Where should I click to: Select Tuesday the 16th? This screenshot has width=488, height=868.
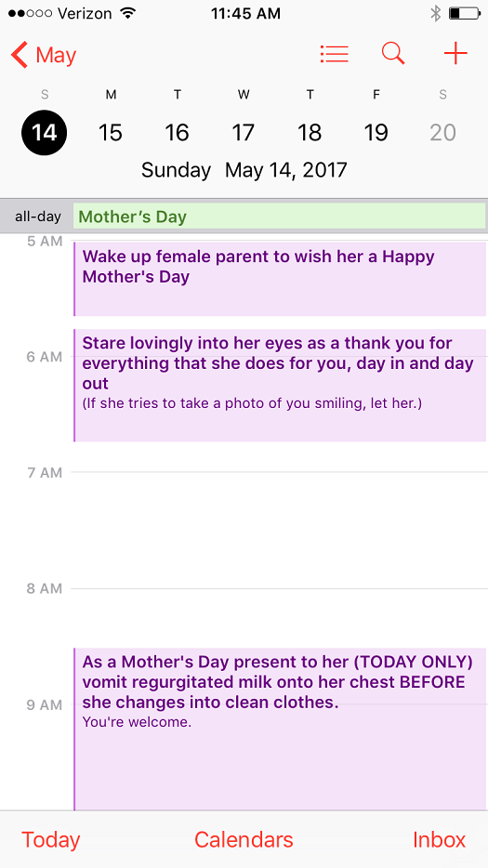click(177, 133)
